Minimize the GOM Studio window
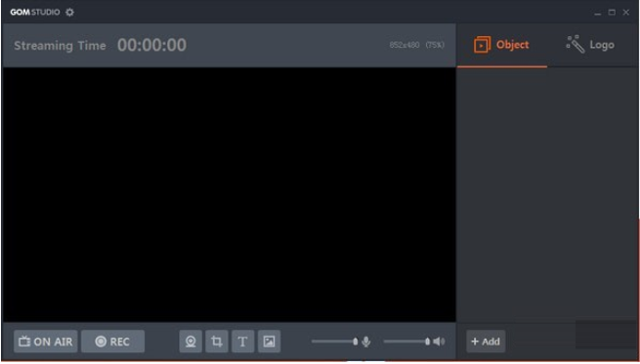 click(598, 13)
